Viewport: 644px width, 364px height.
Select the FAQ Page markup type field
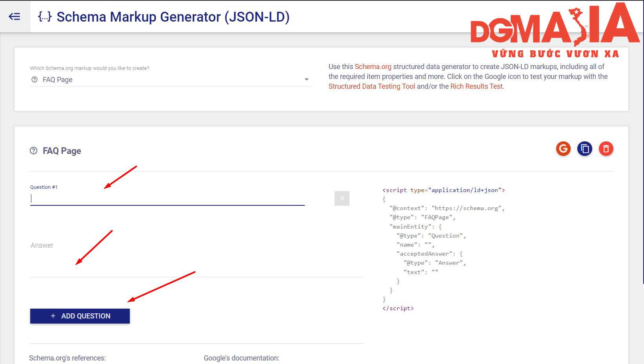(171, 80)
